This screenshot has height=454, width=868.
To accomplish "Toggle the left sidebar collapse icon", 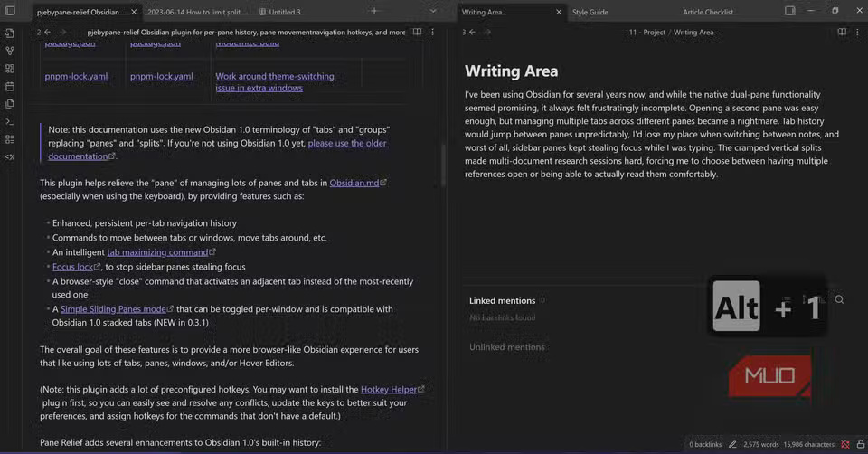I will coord(10,12).
